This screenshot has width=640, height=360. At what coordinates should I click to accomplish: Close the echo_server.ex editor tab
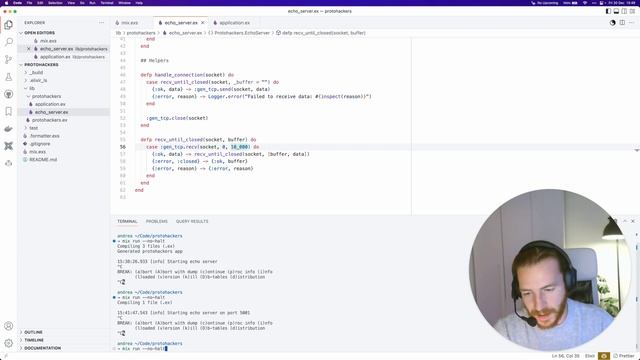[x=203, y=23]
